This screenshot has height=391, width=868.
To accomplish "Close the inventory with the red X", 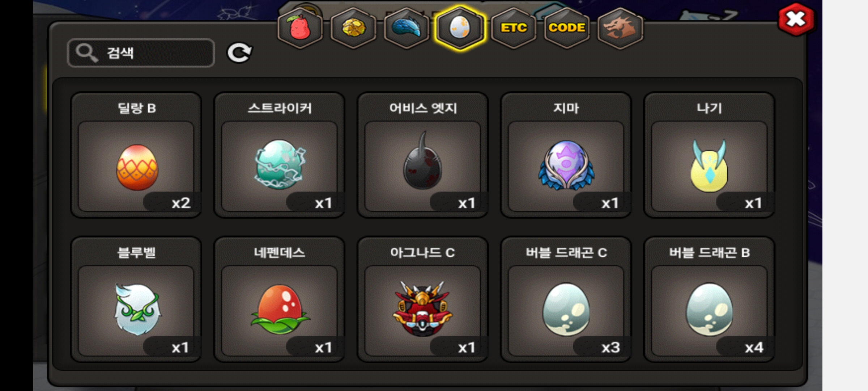I will 796,19.
